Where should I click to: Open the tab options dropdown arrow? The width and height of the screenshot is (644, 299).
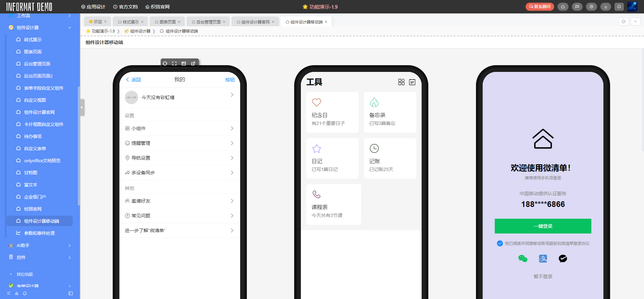pyautogui.click(x=635, y=22)
